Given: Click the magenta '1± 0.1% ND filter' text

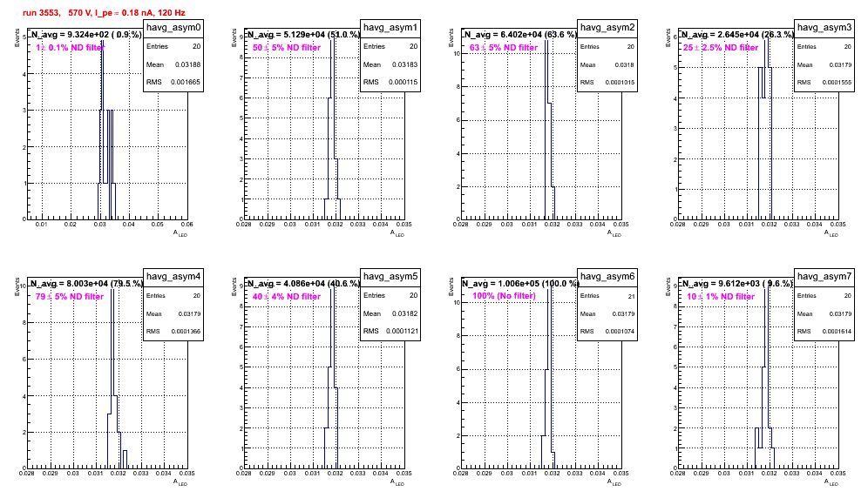Looking at the screenshot, I should (x=70, y=48).
